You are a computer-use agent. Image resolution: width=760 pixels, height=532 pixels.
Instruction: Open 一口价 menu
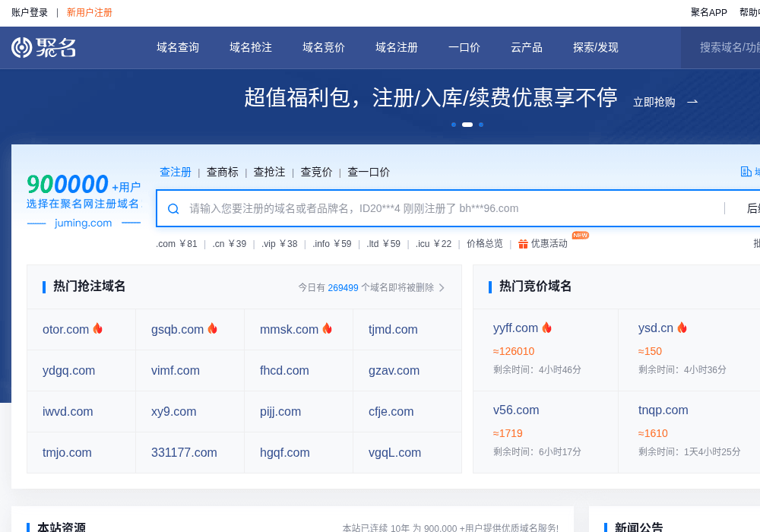pyautogui.click(x=464, y=47)
